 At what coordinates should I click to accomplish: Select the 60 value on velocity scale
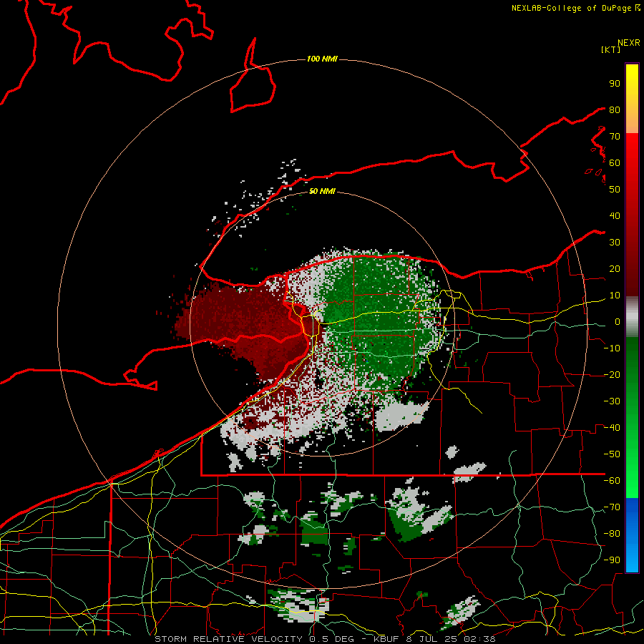coord(615,162)
